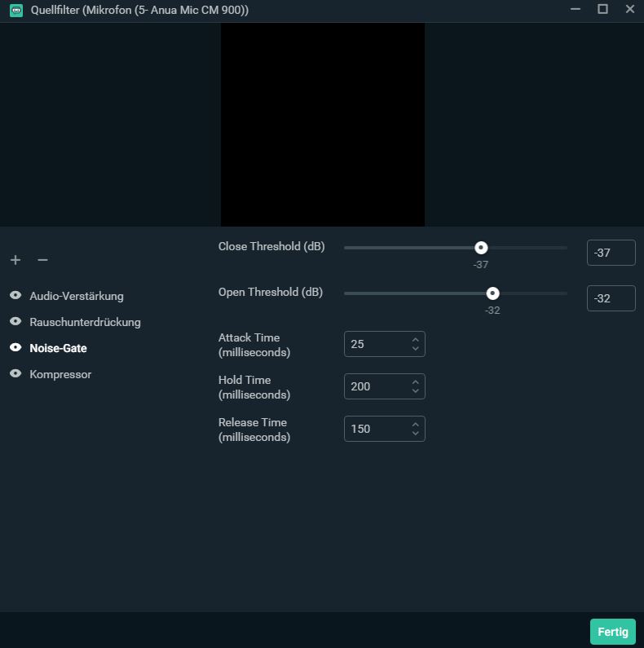Increase Hold Time using up arrow
Image resolution: width=644 pixels, height=648 pixels.
[415, 381]
